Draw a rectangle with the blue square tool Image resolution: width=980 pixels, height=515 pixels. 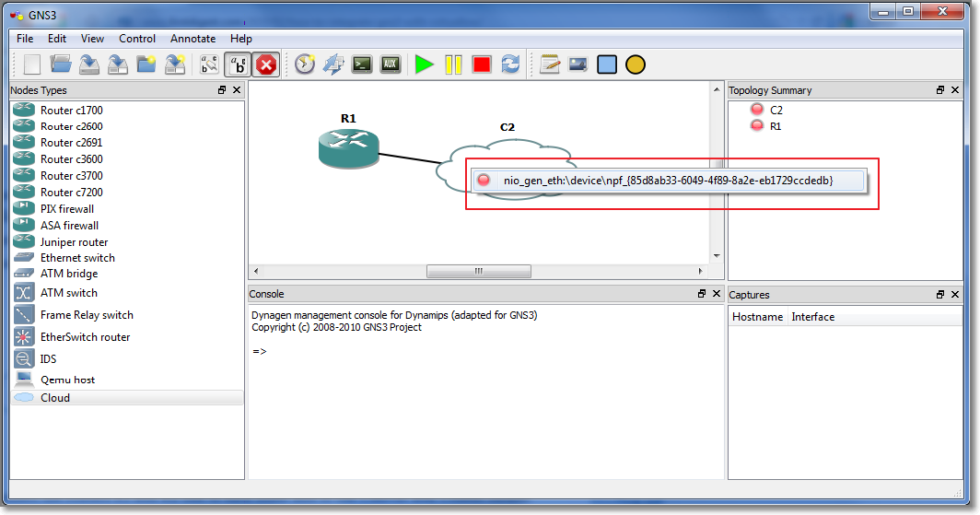point(607,64)
